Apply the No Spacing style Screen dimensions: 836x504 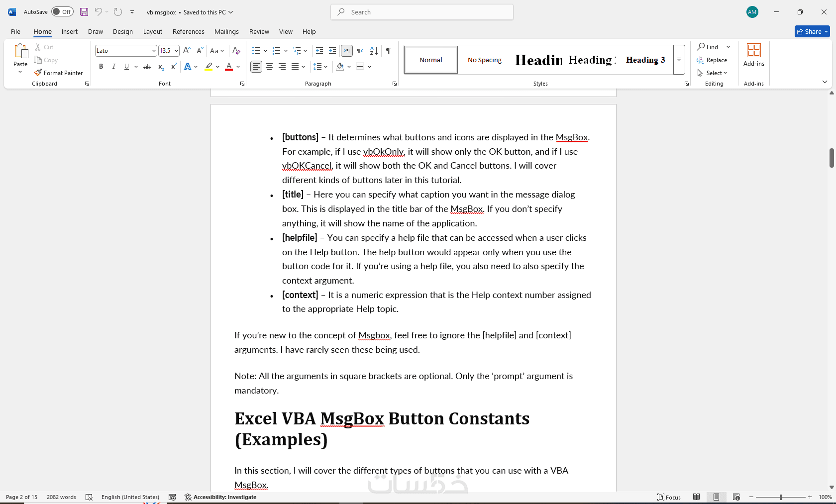[x=485, y=60]
